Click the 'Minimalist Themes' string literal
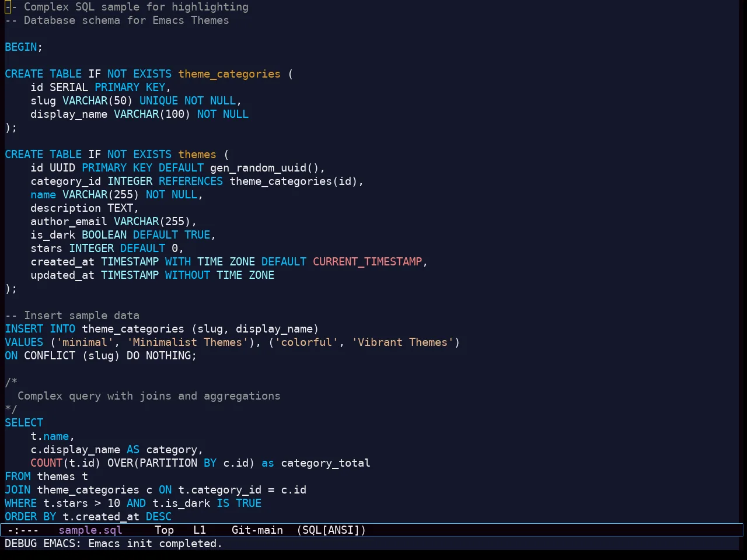 187,342
